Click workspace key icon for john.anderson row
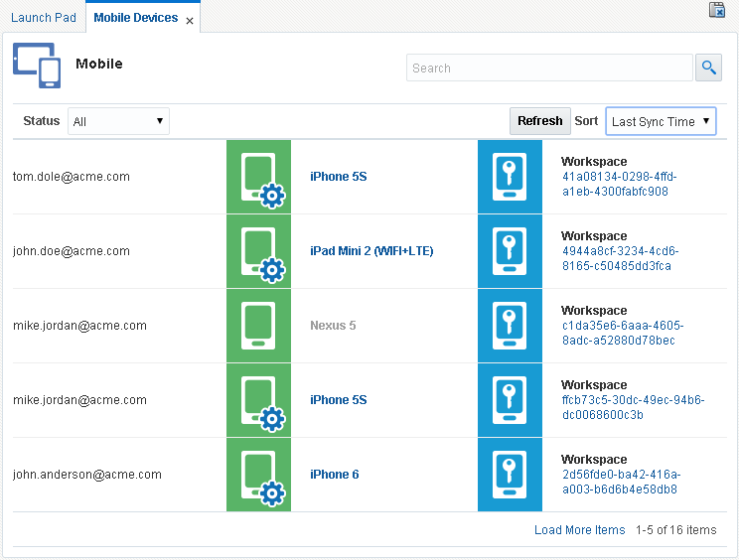739x560 pixels. pyautogui.click(x=510, y=475)
